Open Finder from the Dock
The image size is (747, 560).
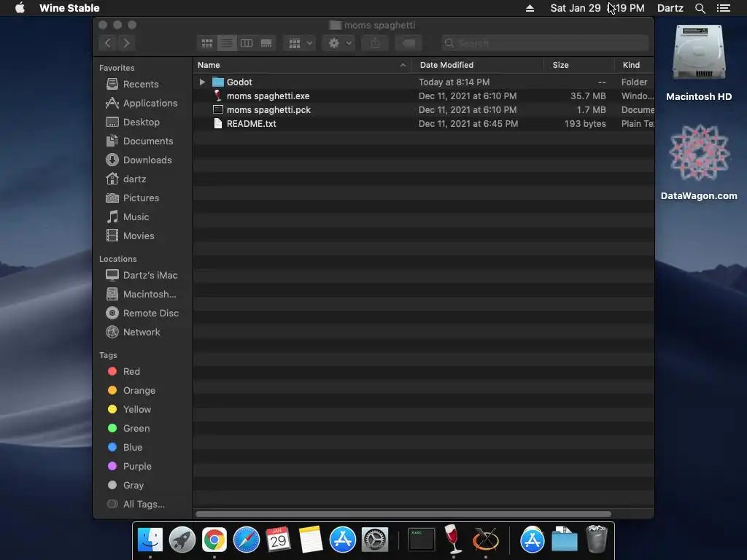(150, 540)
